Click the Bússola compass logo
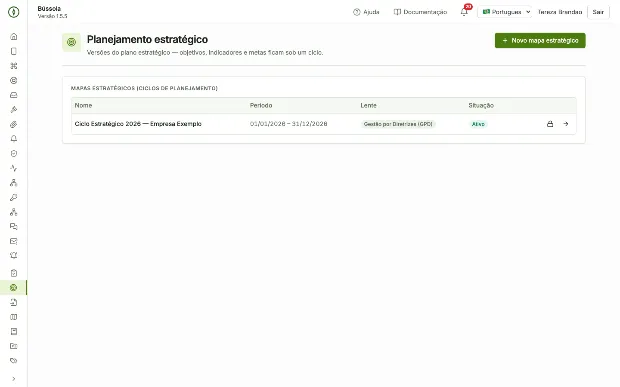 tap(13, 12)
